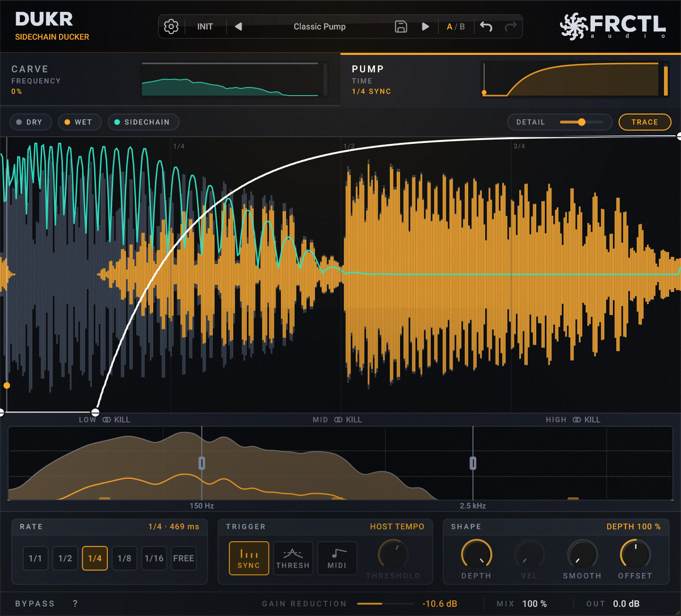The width and height of the screenshot is (681, 616).
Task: Go to the previous preset arrow
Action: [239, 26]
